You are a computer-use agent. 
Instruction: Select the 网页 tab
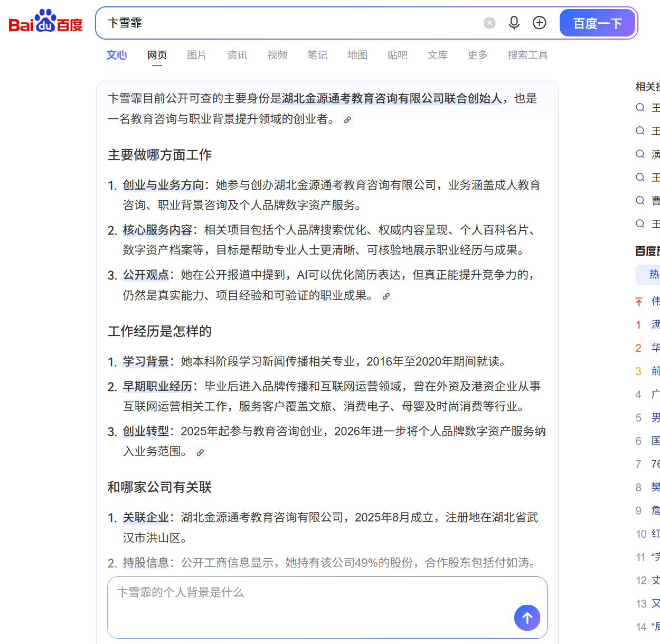[157, 55]
